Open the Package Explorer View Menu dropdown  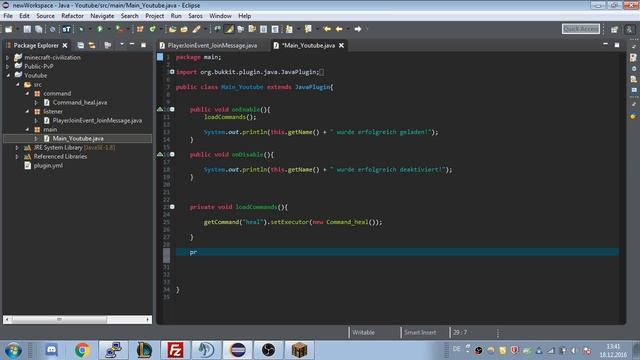(x=122, y=44)
